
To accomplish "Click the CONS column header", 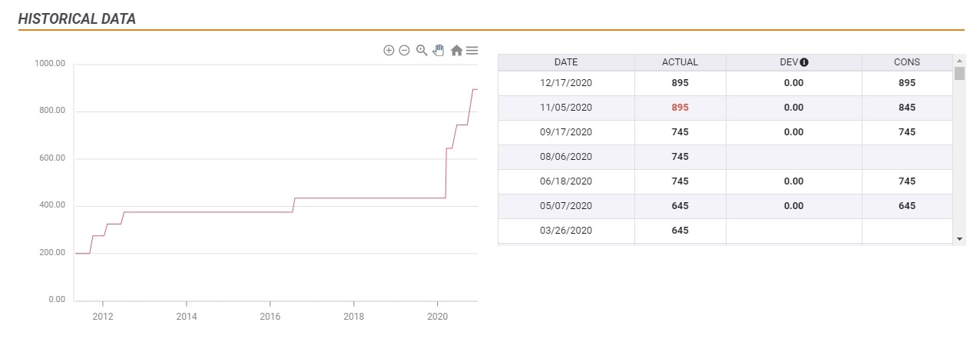I will 907,62.
